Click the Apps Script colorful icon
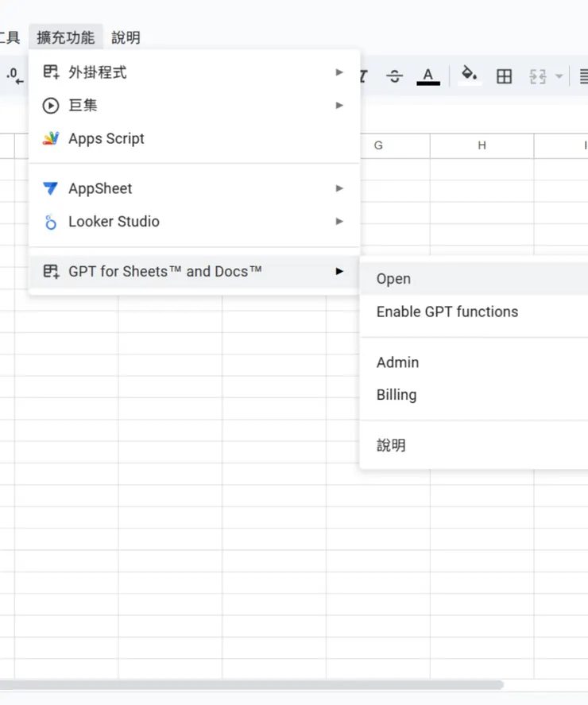This screenshot has width=588, height=705. tap(51, 138)
